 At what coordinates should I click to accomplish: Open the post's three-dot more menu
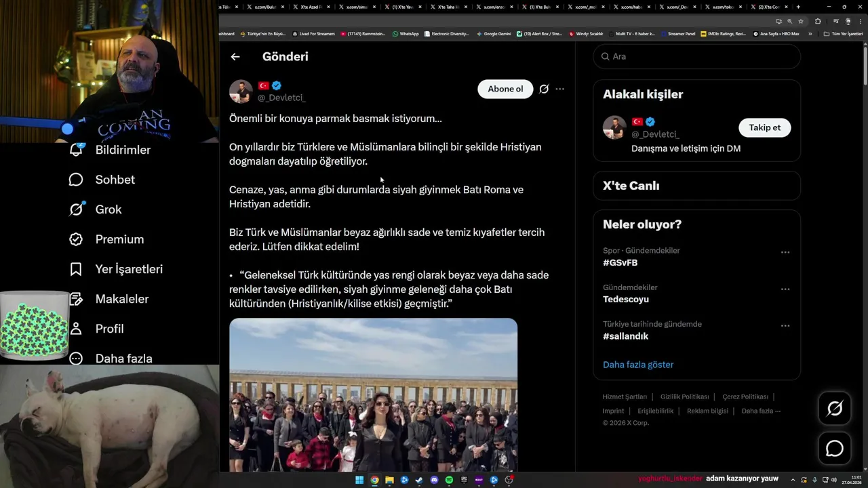click(x=559, y=89)
